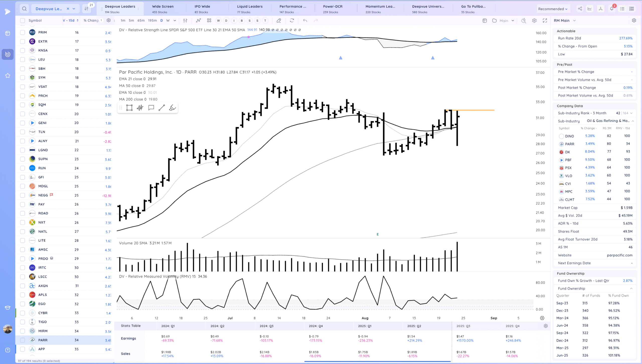Switch to Wide Screen tab
The width and height of the screenshot is (642, 364).
click(163, 9)
